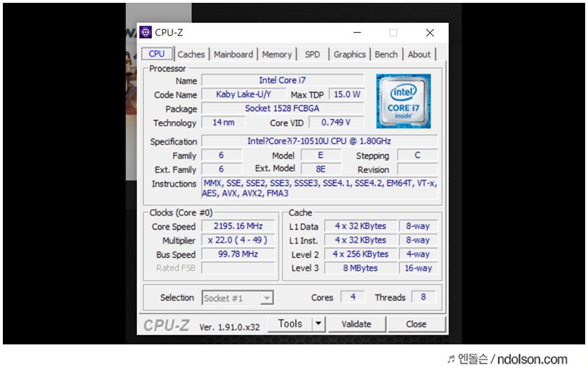Image resolution: width=588 pixels, height=374 pixels.
Task: Click the L1 Inst. value '4 x 32 KBytes'
Action: [361, 240]
